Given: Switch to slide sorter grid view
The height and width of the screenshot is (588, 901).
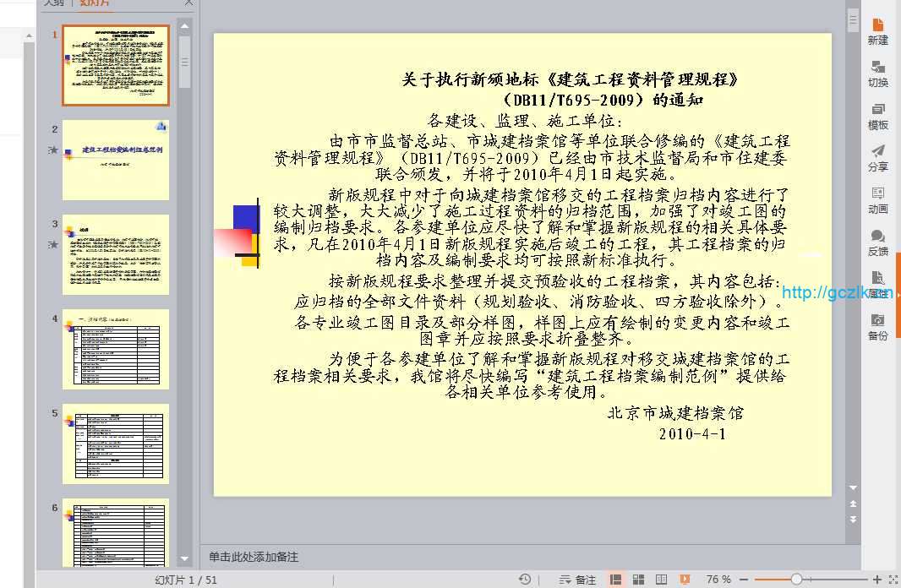Looking at the screenshot, I should click(639, 580).
